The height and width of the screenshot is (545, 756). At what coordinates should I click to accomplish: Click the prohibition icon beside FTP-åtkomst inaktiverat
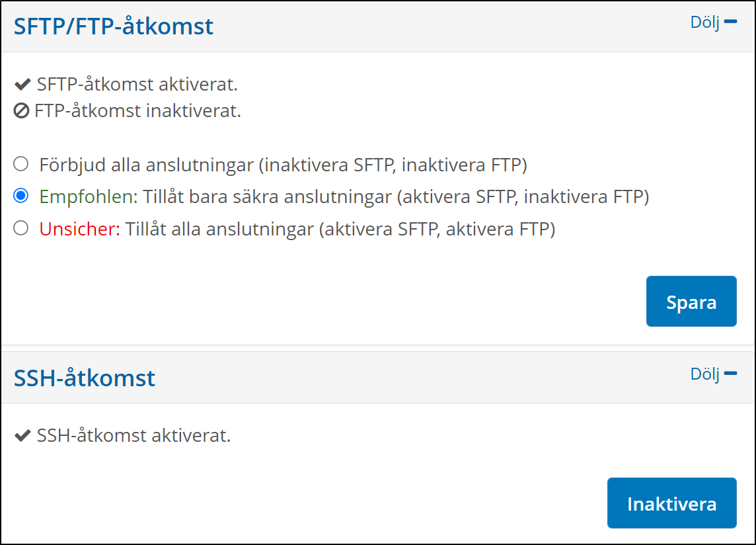click(22, 111)
